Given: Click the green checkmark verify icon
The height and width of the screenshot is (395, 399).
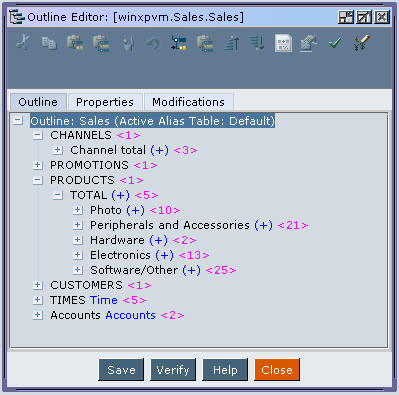Looking at the screenshot, I should pyautogui.click(x=335, y=43).
